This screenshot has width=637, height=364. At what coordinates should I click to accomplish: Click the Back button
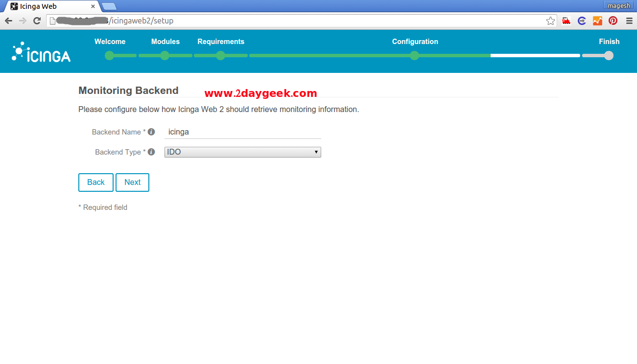pyautogui.click(x=96, y=182)
